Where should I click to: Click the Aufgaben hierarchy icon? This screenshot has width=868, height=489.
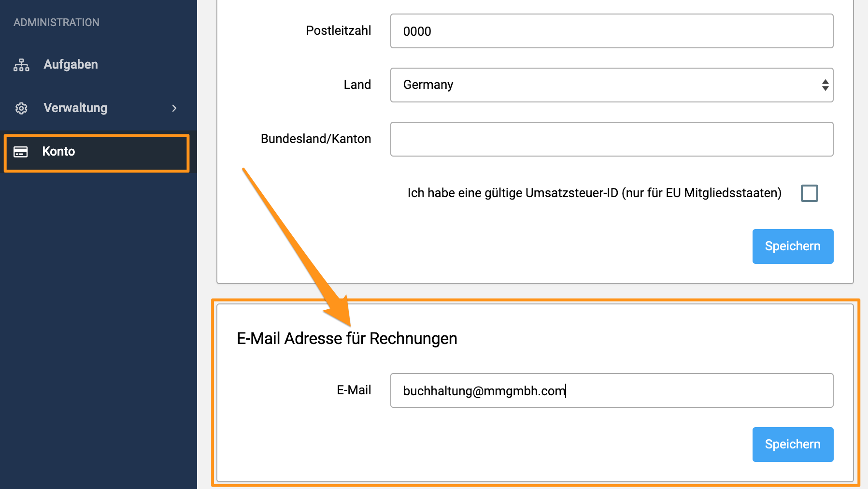tap(21, 65)
